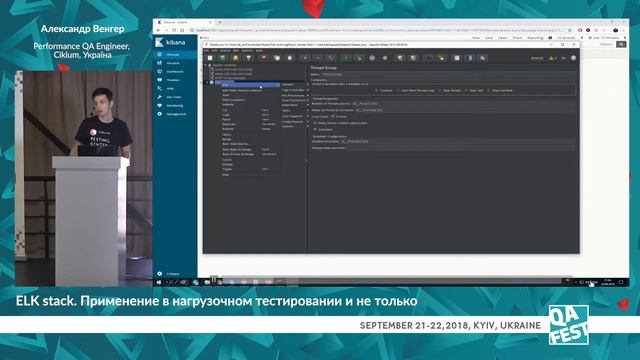
Task: Expand the Listener submenu
Action: [294, 126]
